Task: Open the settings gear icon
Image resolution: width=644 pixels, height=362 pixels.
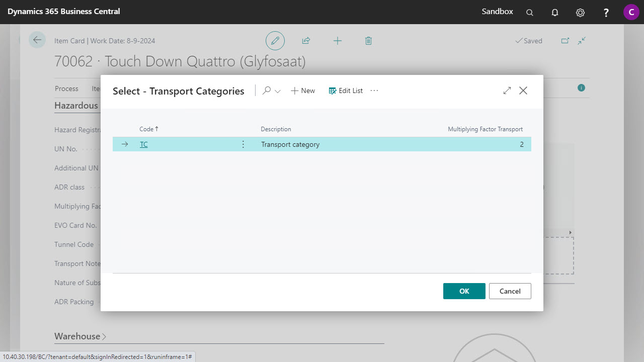Action: click(x=580, y=12)
